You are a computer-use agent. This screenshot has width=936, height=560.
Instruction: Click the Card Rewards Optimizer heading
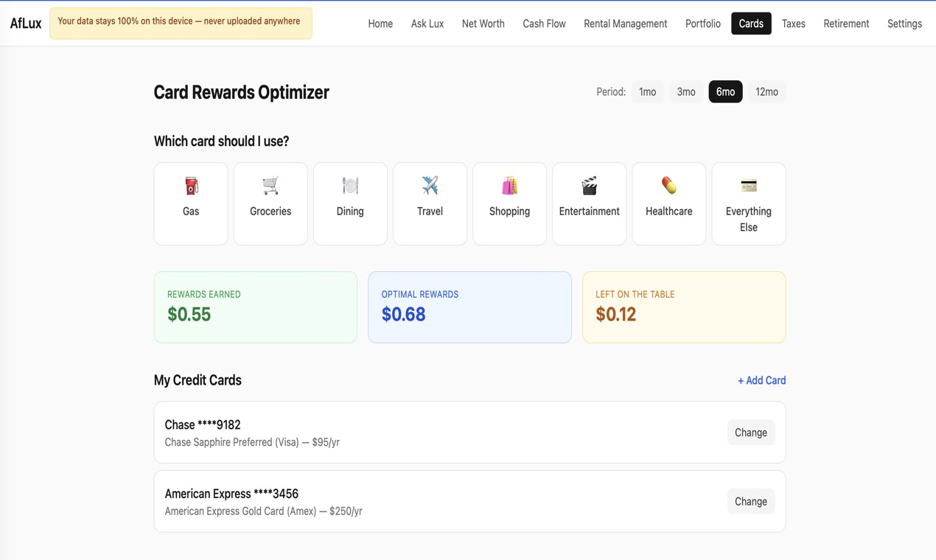tap(241, 92)
